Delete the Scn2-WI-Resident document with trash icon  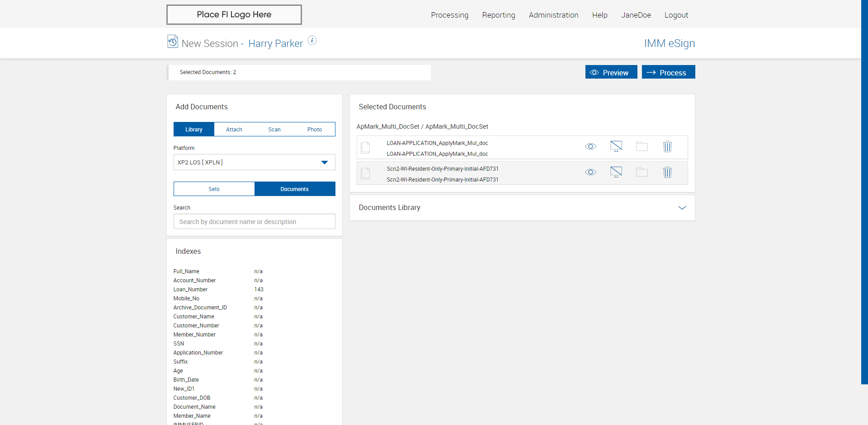pyautogui.click(x=667, y=173)
